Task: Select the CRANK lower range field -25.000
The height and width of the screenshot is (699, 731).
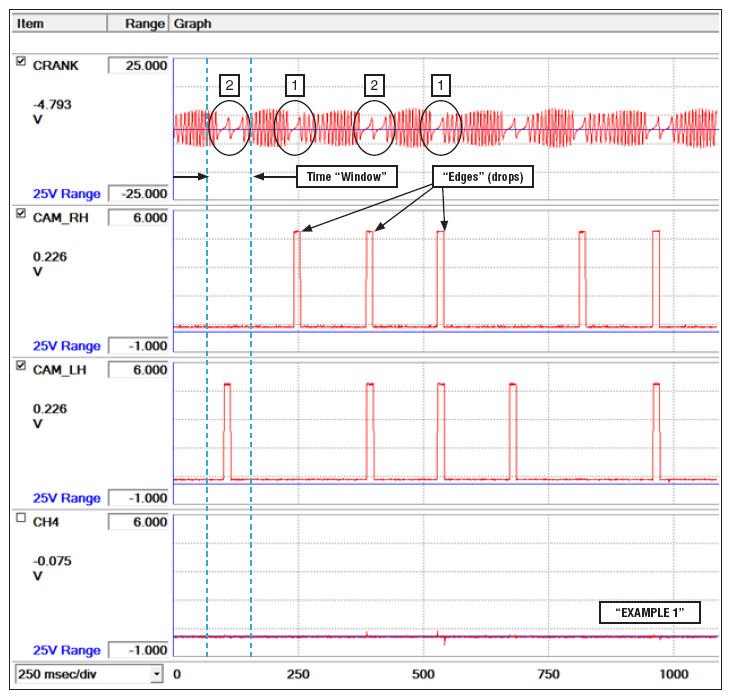Action: point(138,194)
